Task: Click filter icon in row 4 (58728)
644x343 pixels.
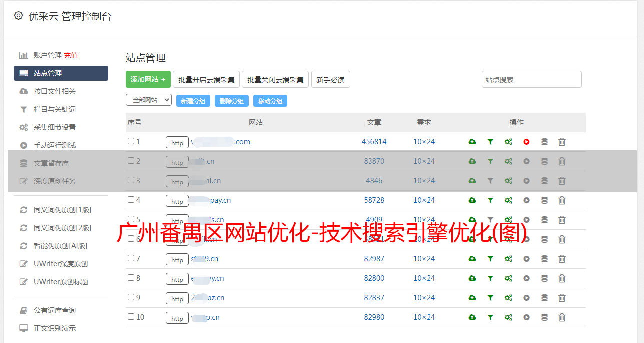Action: click(490, 200)
